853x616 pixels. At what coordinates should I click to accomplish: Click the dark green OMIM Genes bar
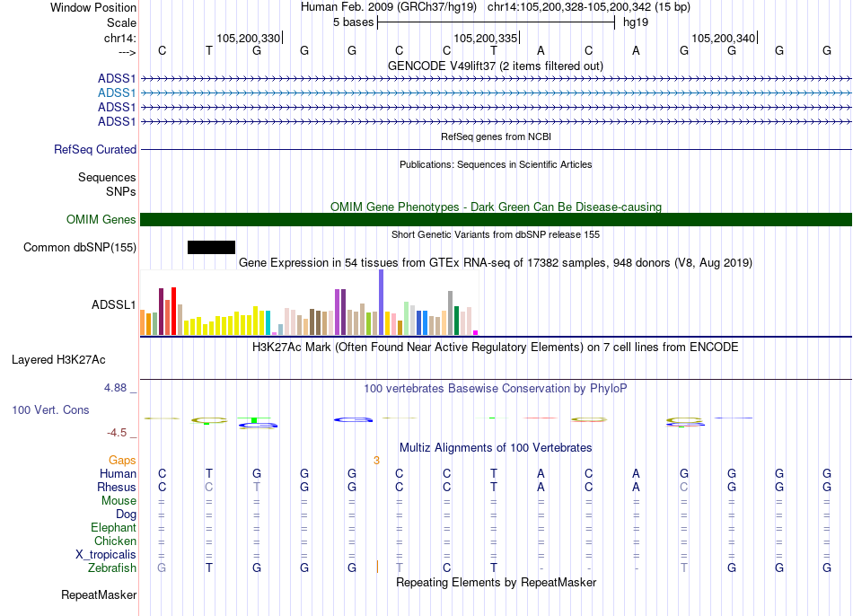click(x=496, y=220)
